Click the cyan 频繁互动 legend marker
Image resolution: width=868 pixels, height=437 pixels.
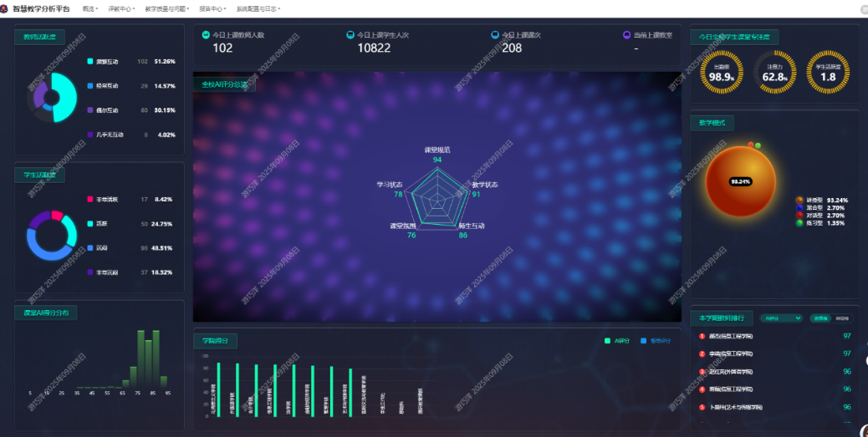pos(89,62)
